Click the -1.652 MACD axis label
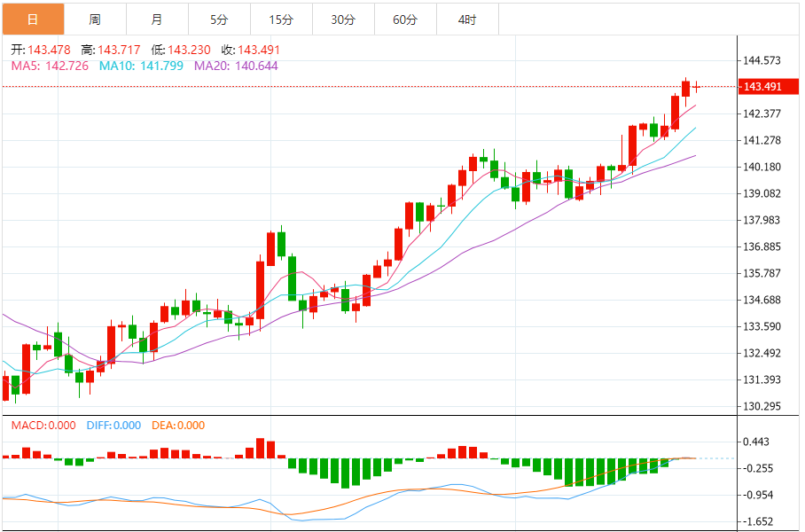Viewport: 805px width, 532px height. [762, 521]
